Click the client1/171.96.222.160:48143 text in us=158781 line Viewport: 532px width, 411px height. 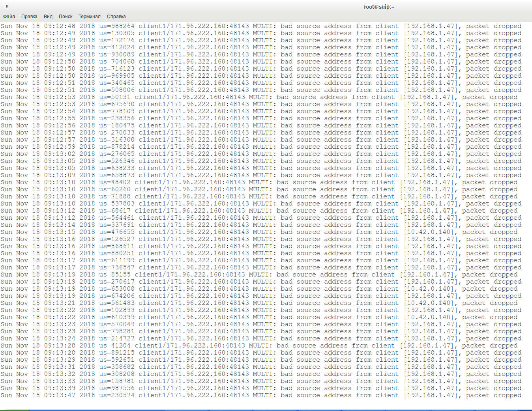tap(193, 381)
